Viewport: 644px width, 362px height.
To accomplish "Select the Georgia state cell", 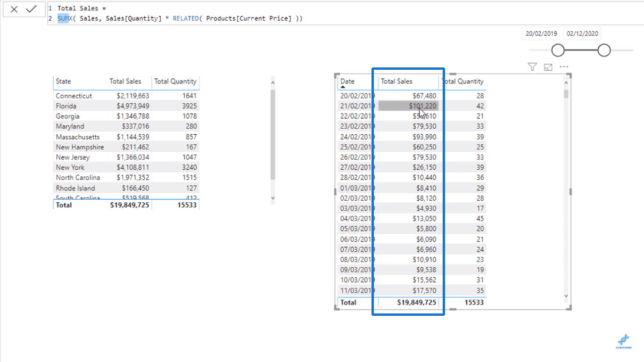I will (x=67, y=116).
